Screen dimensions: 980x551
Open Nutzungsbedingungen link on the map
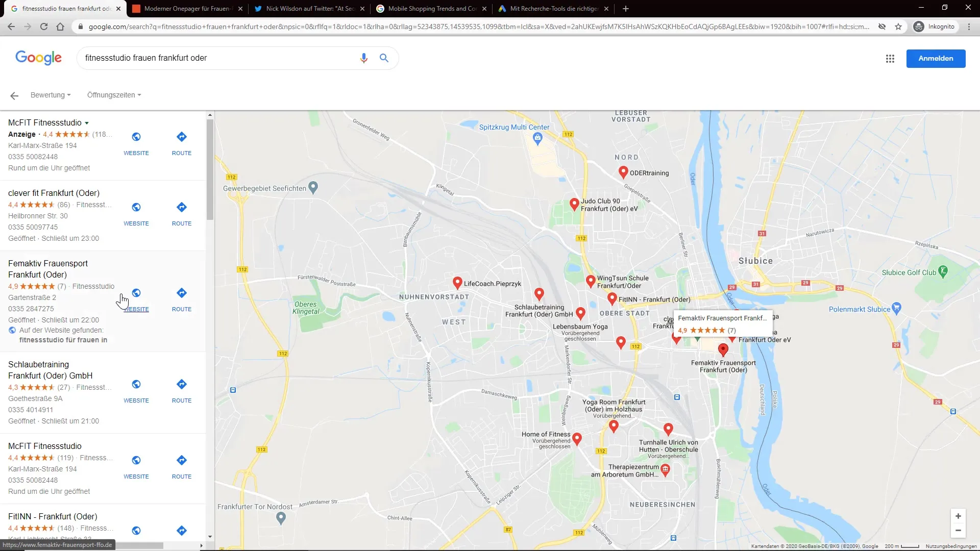click(x=951, y=546)
